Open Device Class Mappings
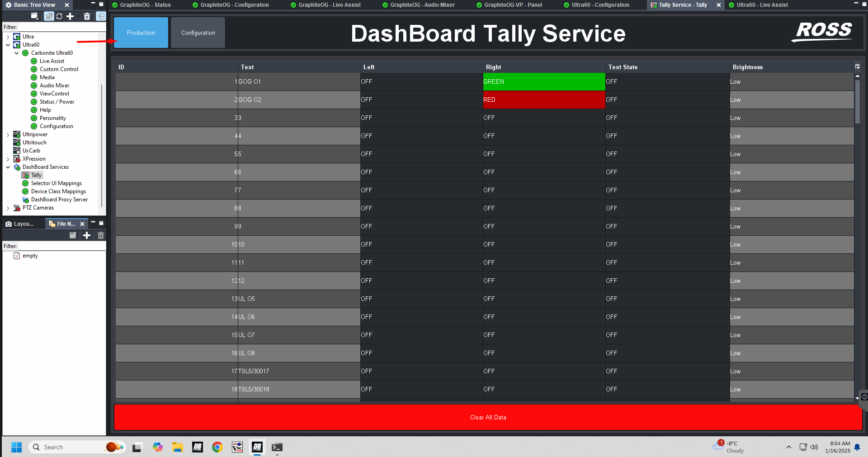This screenshot has width=868, height=457. pos(58,191)
